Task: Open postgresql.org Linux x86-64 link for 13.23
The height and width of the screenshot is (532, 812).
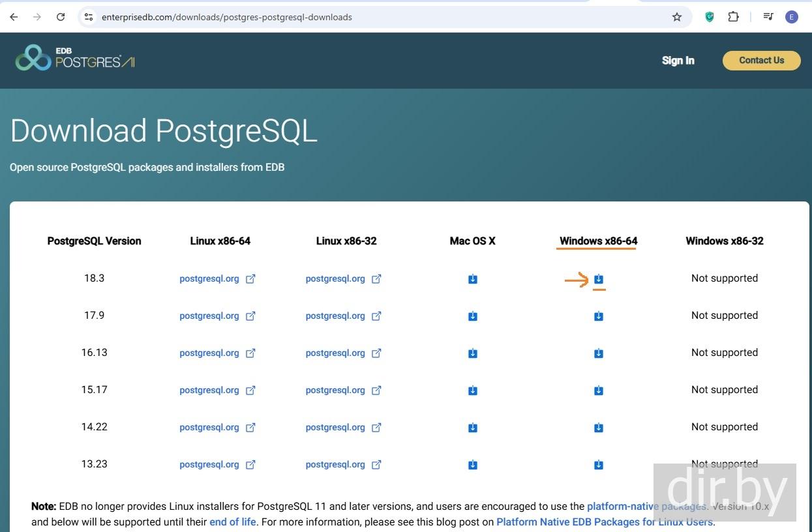Action: coord(217,464)
